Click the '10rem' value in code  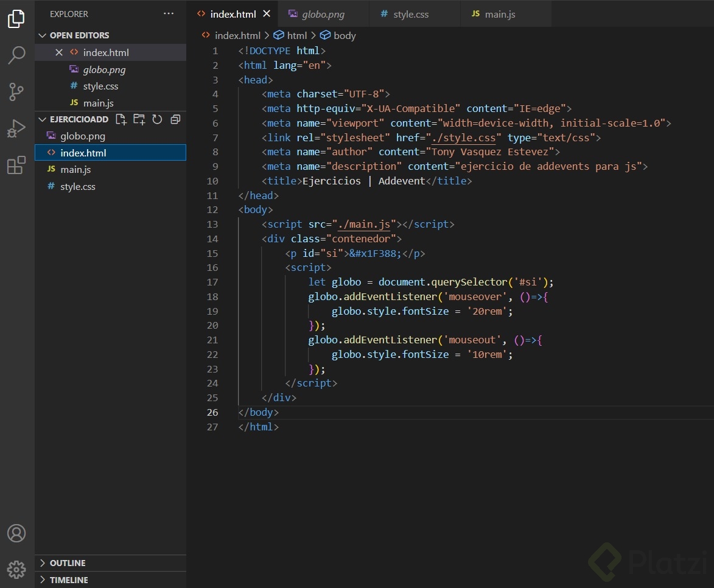pyautogui.click(x=487, y=354)
